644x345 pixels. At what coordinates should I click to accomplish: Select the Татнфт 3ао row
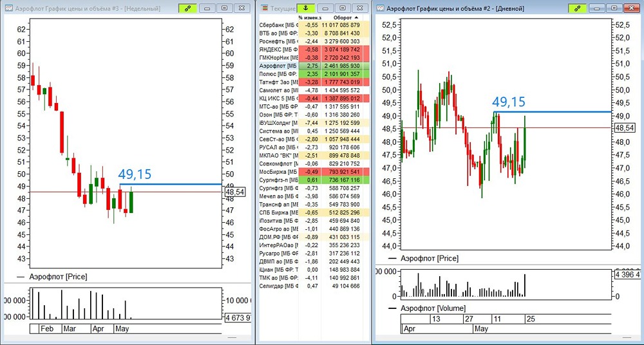point(313,82)
